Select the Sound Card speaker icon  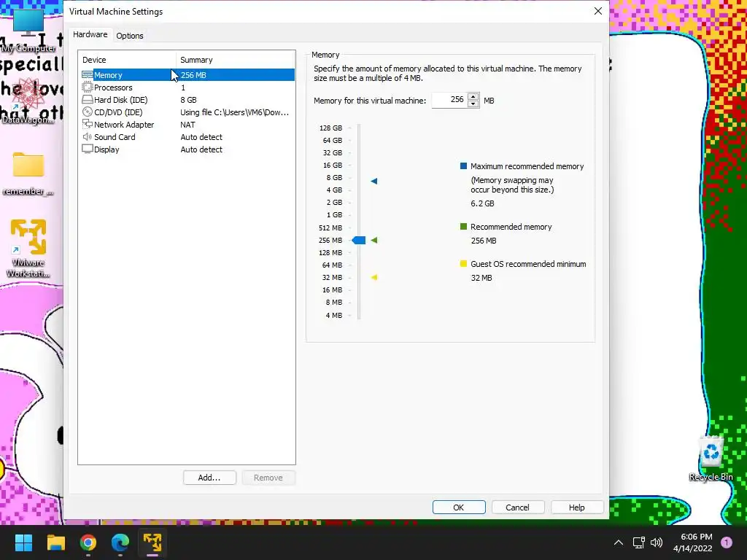point(88,136)
